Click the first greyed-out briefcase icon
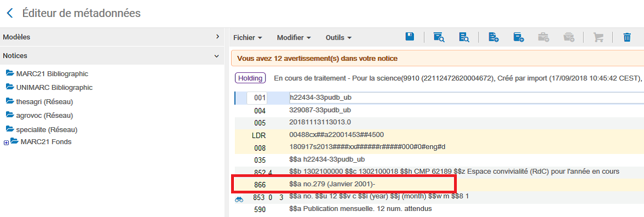The height and width of the screenshot is (217, 644). [x=544, y=37]
